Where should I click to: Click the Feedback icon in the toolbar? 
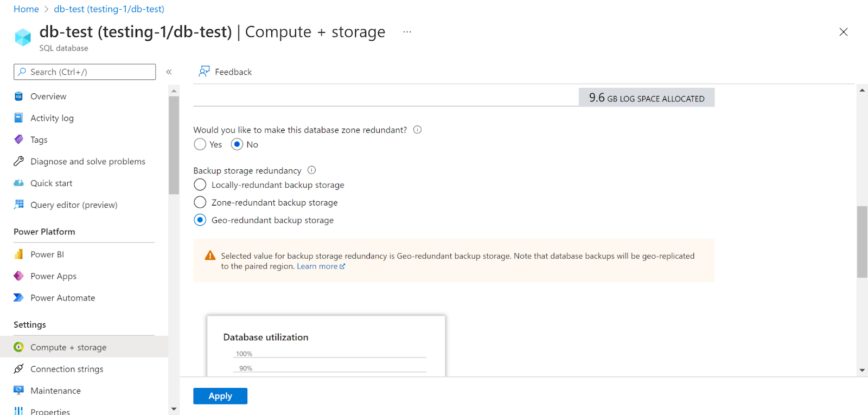204,72
